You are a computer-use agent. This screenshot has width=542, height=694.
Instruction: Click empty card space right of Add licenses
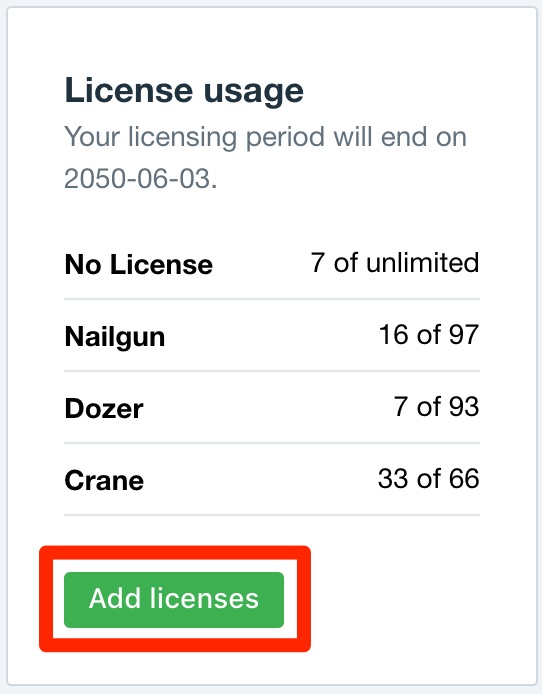tap(416, 599)
